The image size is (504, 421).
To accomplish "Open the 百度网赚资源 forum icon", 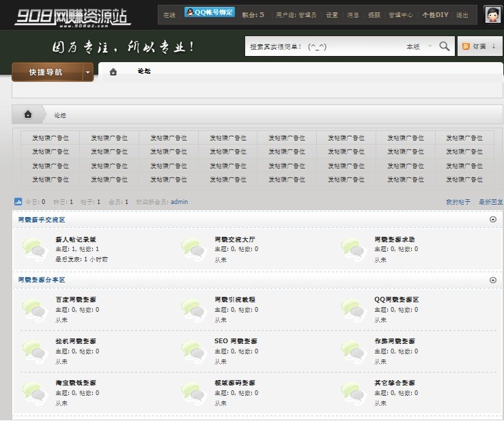I will [35, 310].
